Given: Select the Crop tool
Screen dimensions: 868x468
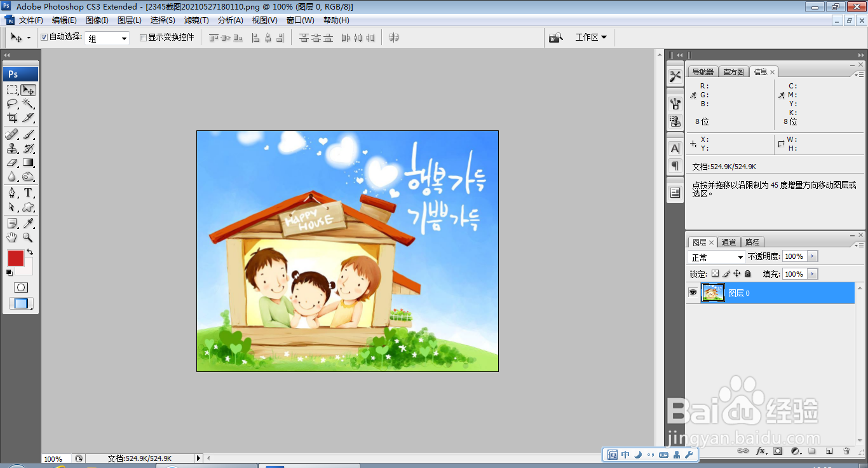Looking at the screenshot, I should [12, 118].
